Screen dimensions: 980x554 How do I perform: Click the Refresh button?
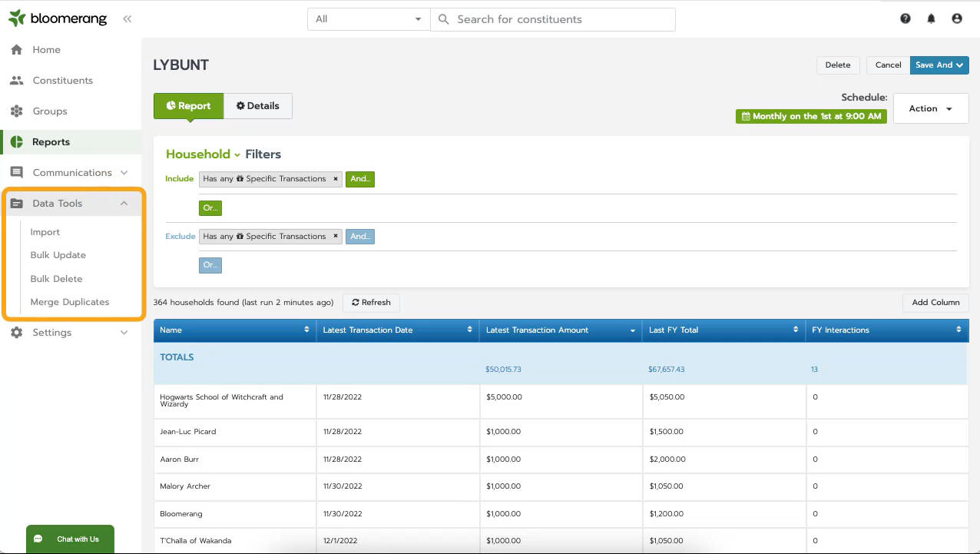tap(371, 303)
